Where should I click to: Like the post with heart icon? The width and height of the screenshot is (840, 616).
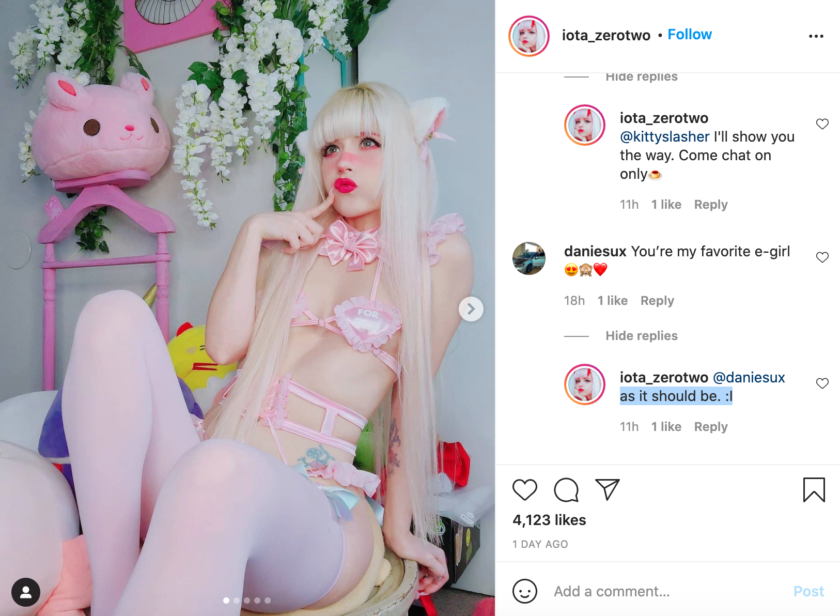tap(525, 489)
